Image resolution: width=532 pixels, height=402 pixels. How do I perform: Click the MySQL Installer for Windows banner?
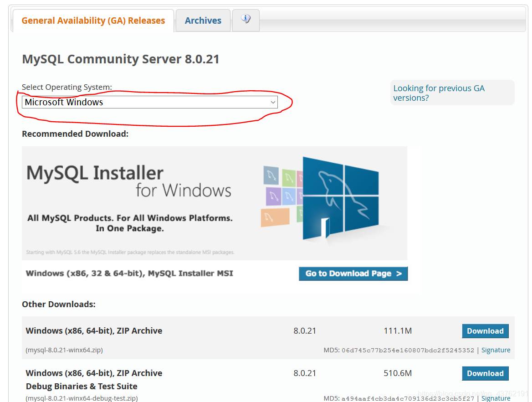click(215, 203)
